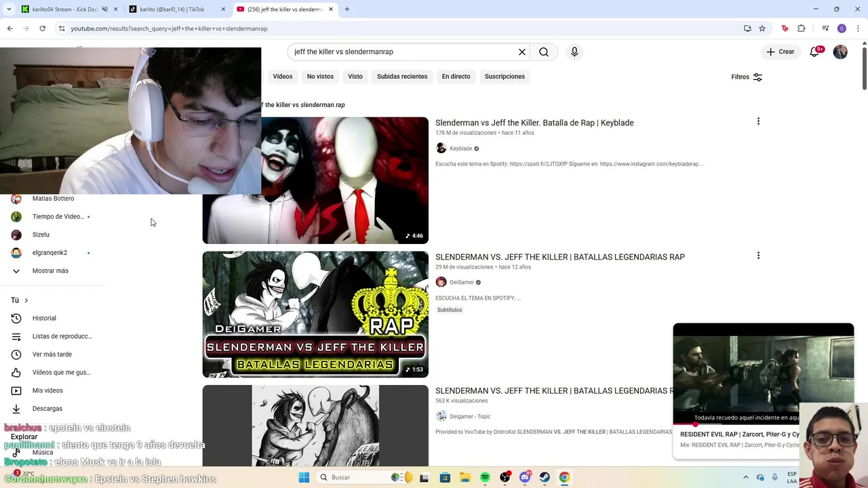
Task: Close the Kick Dashboard tab
Action: 115,9
